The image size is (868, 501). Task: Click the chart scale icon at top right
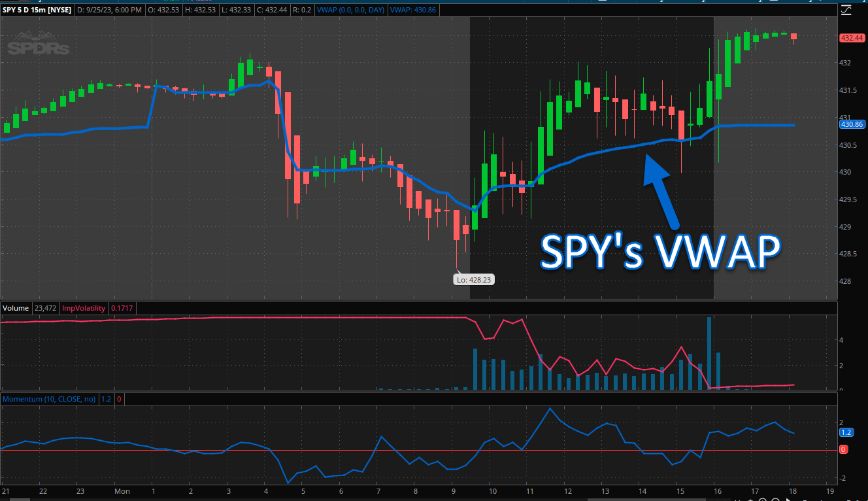tap(846, 10)
